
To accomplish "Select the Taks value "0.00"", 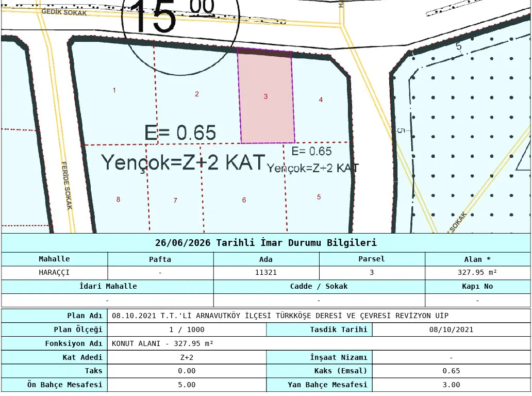I will click(x=187, y=371).
